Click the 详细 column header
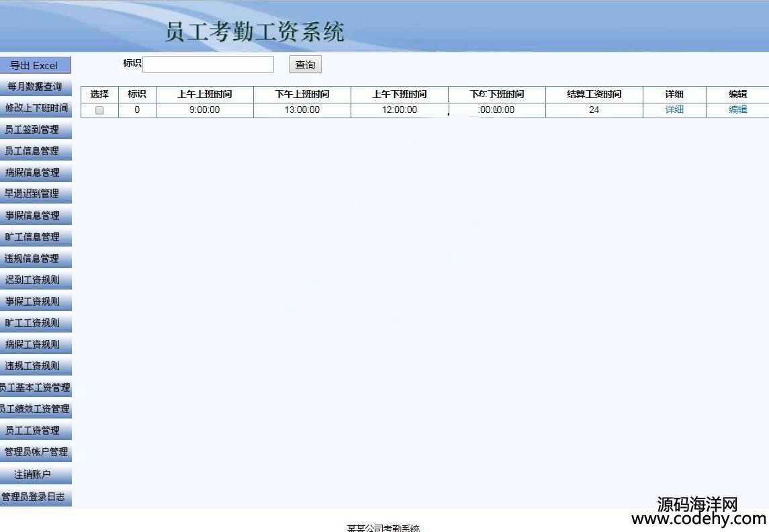Image resolution: width=769 pixels, height=532 pixels. click(x=674, y=94)
